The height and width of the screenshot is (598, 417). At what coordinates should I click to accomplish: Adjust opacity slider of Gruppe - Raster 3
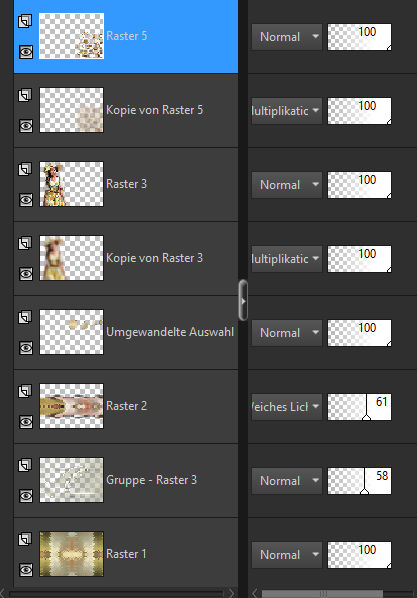click(359, 481)
